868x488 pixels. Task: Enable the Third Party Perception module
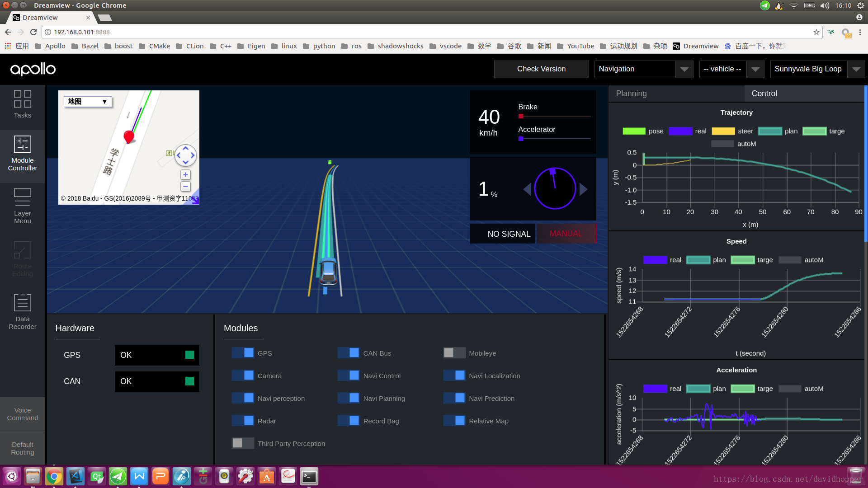243,443
